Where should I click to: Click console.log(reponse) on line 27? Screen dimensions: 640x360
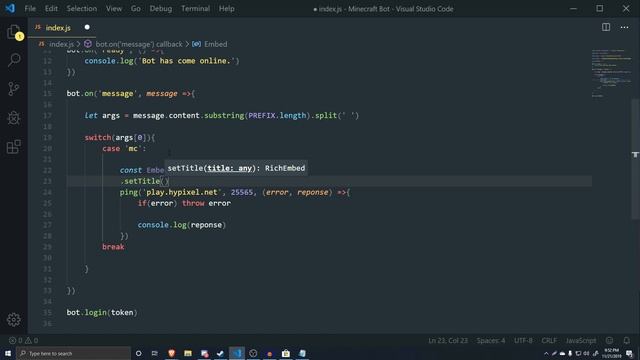(182, 225)
